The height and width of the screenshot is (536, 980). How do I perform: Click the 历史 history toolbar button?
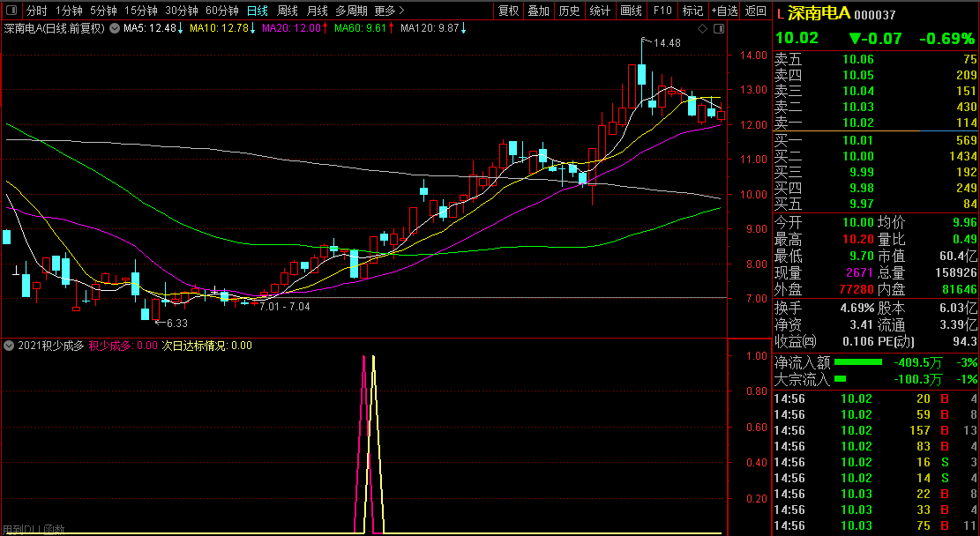[569, 11]
